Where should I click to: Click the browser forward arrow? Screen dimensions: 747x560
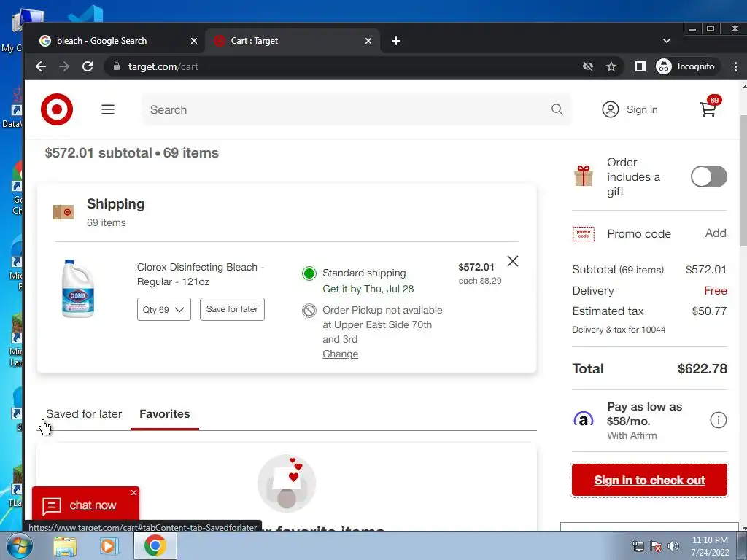click(64, 66)
